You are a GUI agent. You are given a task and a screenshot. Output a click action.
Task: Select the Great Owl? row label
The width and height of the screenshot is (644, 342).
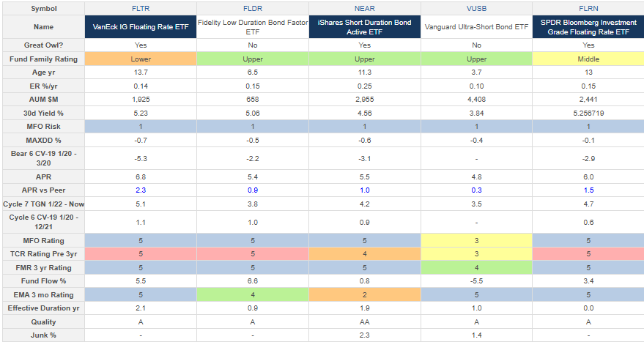tap(42, 45)
